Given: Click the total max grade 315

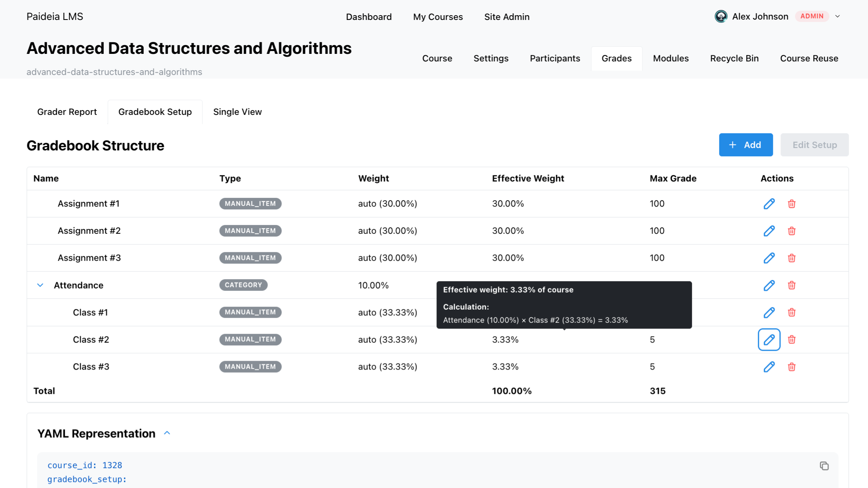Looking at the screenshot, I should coord(657,391).
